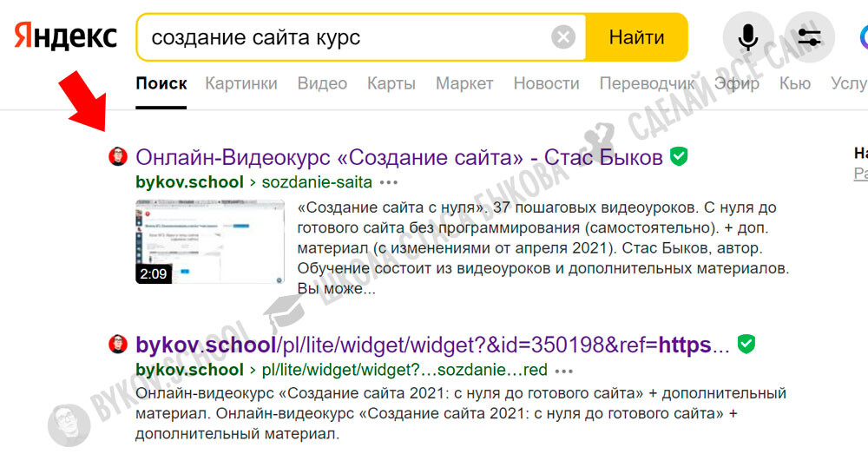Activate voice search microphone icon

747,37
